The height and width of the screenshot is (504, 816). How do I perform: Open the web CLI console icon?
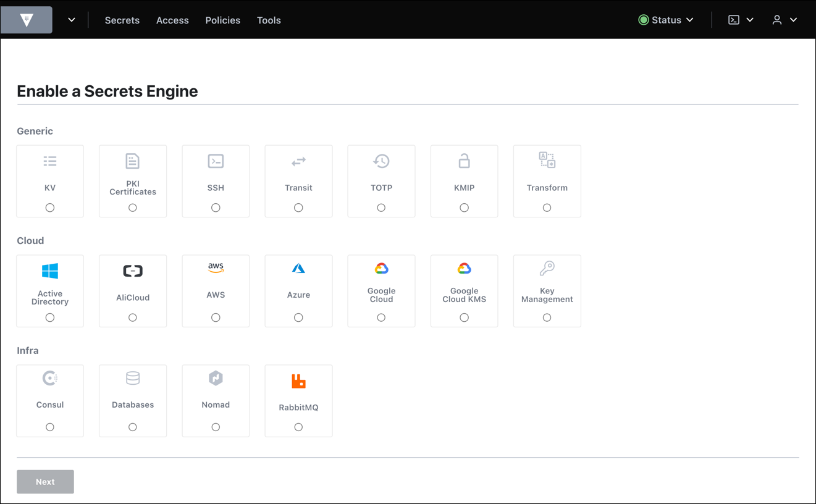(x=733, y=19)
